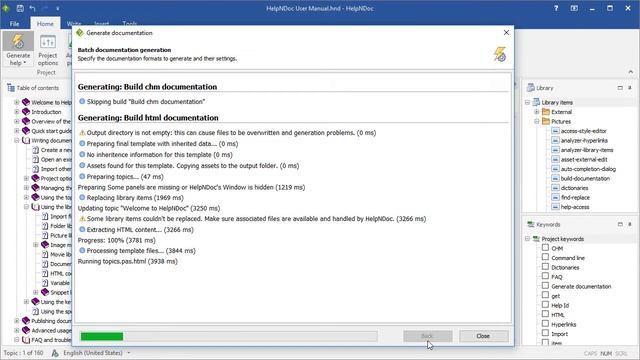Check the Import keyword checkbox

(x=545, y=333)
